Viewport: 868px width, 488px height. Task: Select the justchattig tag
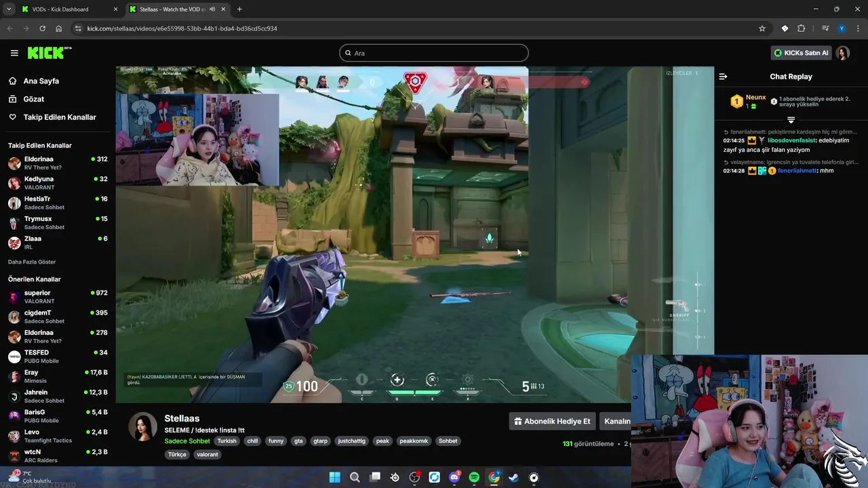[351, 441]
